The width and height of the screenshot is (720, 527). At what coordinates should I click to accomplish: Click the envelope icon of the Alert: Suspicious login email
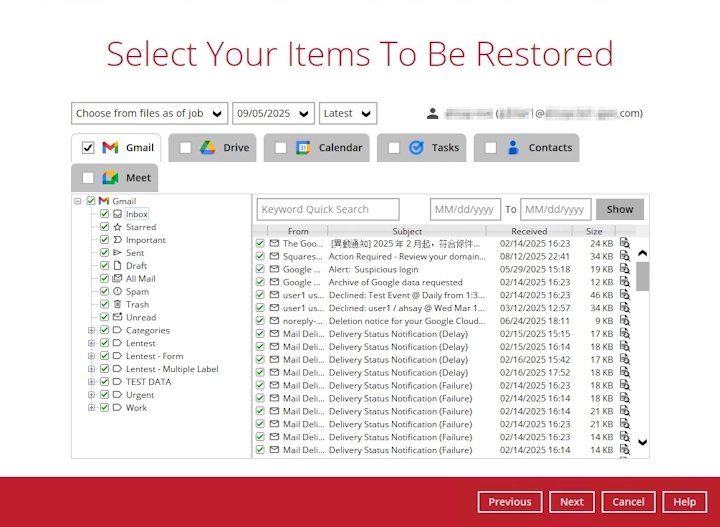click(275, 269)
